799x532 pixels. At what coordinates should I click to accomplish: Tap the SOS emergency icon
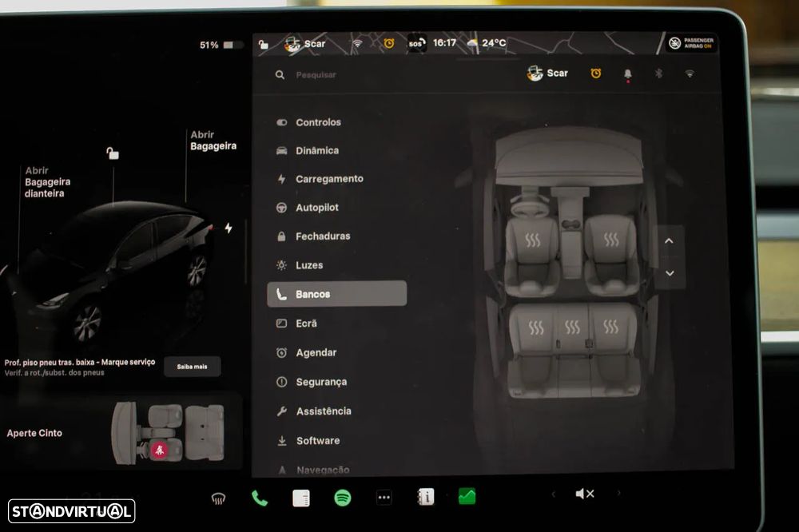(x=415, y=44)
